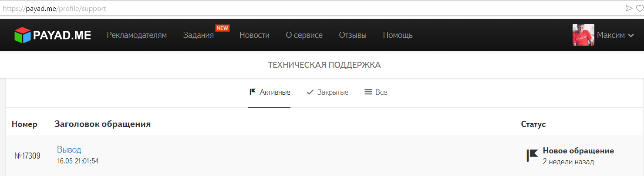
Task: Switch to the Закрытые tab
Action: pos(327,92)
